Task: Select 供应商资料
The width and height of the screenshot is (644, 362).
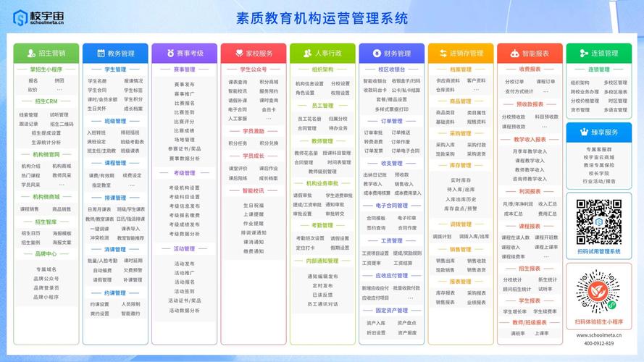Action: [448, 81]
